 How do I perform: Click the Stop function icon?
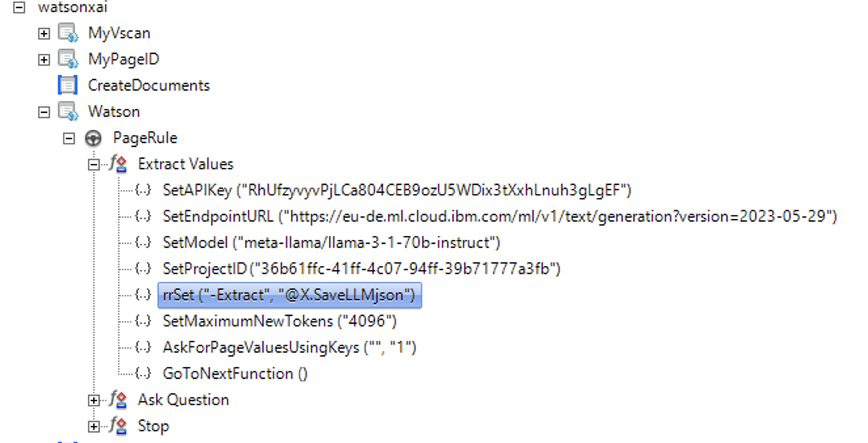(119, 426)
